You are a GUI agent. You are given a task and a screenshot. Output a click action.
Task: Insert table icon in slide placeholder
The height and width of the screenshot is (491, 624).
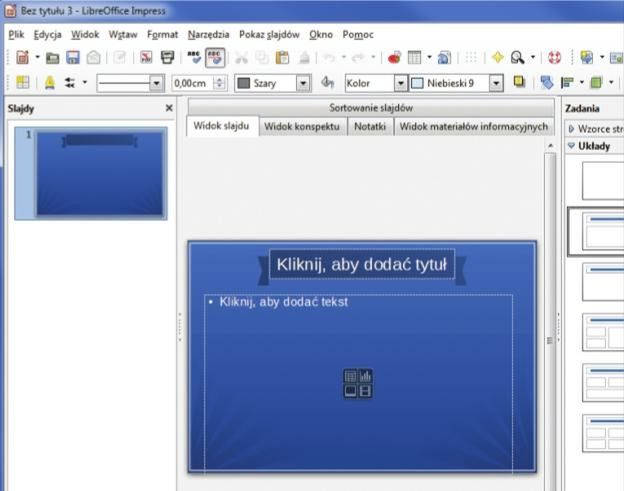coord(350,376)
